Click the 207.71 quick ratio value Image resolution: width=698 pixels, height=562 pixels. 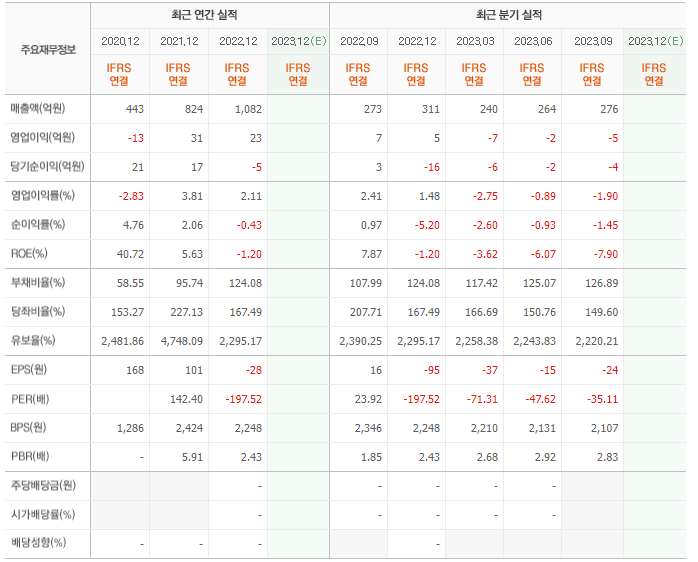tap(365, 312)
